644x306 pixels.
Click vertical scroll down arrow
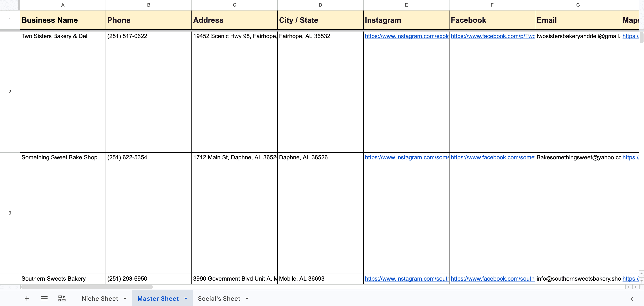[642, 281]
